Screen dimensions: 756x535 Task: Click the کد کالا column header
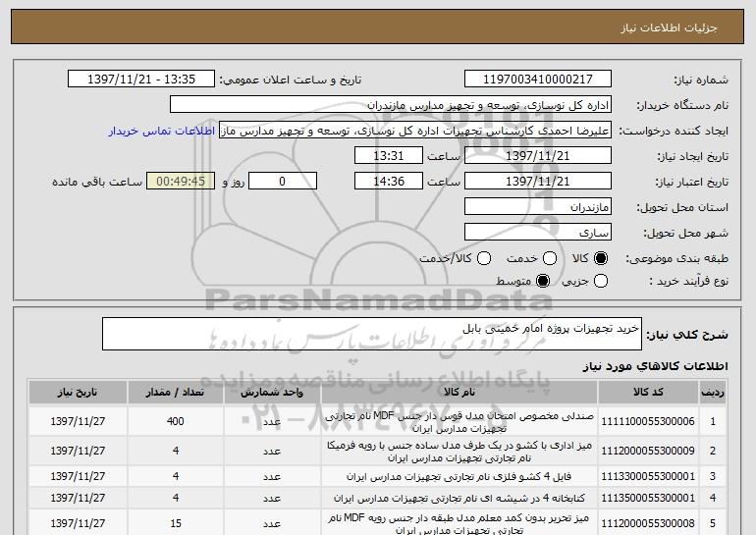(648, 392)
